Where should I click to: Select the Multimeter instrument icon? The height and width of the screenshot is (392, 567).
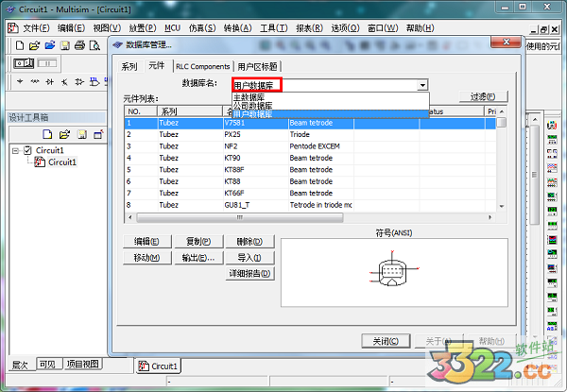(552, 126)
